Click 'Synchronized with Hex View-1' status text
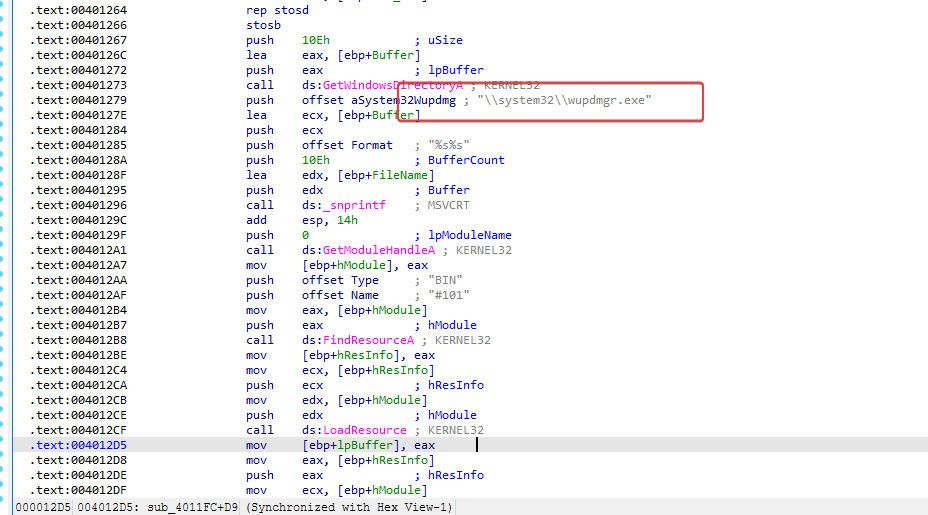 (349, 507)
